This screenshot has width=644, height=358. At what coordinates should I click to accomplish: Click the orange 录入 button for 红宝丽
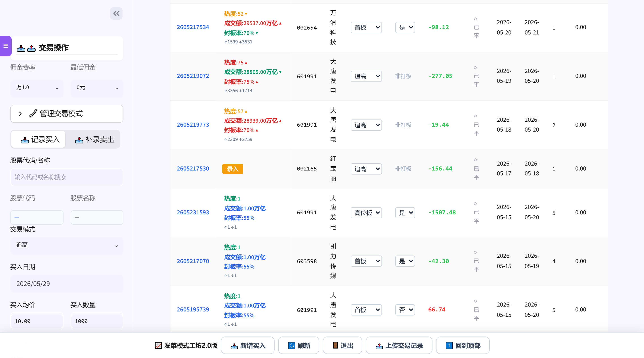(x=233, y=169)
